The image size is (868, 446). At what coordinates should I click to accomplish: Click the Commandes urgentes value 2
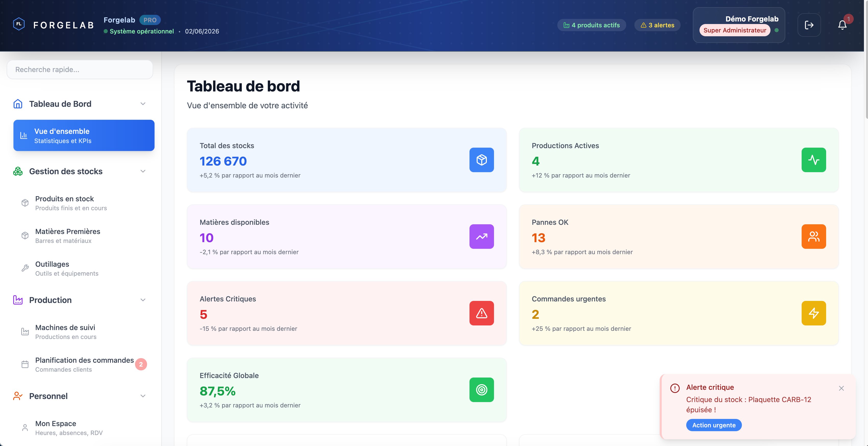[535, 314]
